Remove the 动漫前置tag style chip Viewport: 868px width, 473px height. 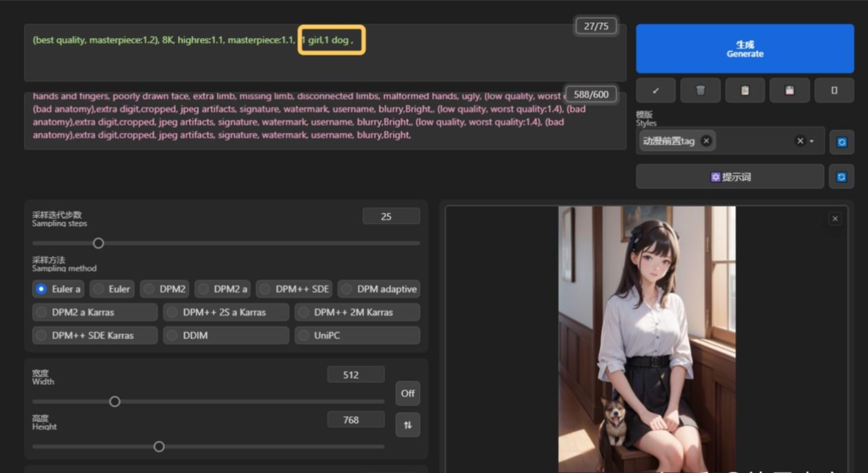706,141
